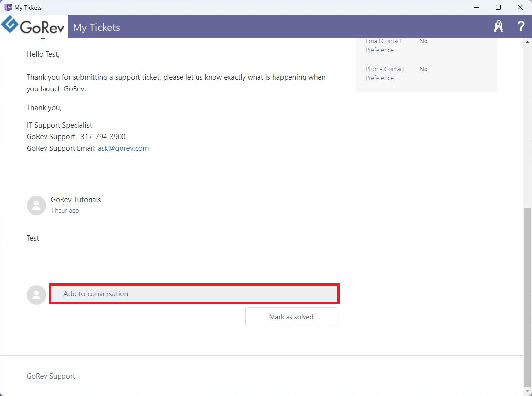The image size is (532, 396).
Task: Click the GoRev logo
Action: (33, 26)
